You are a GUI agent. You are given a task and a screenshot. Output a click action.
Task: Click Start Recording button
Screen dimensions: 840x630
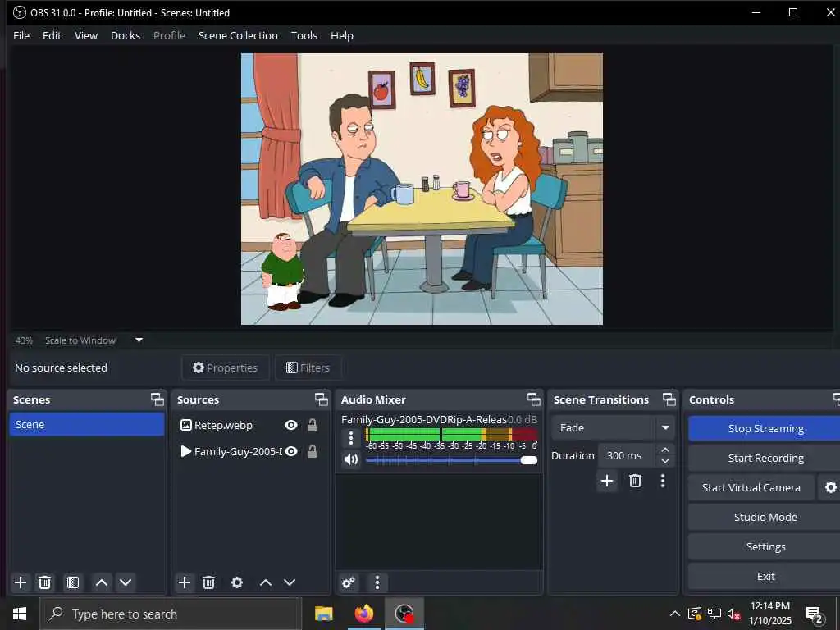pyautogui.click(x=765, y=458)
